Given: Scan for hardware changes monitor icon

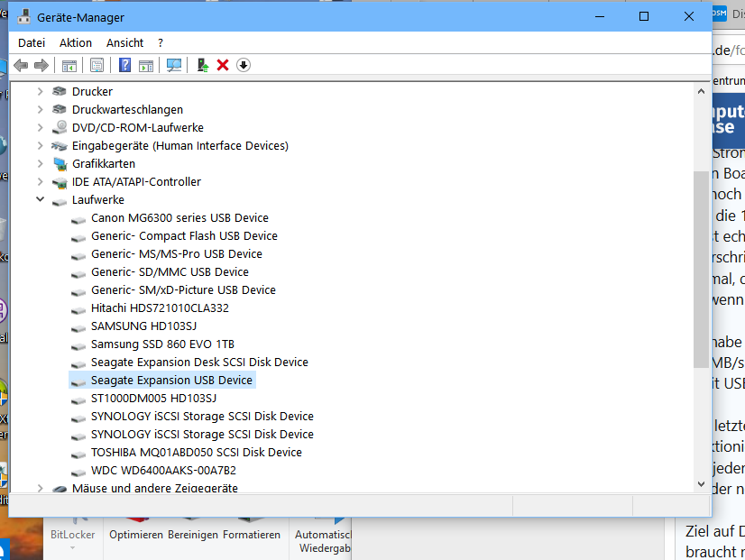Looking at the screenshot, I should coord(174,65).
